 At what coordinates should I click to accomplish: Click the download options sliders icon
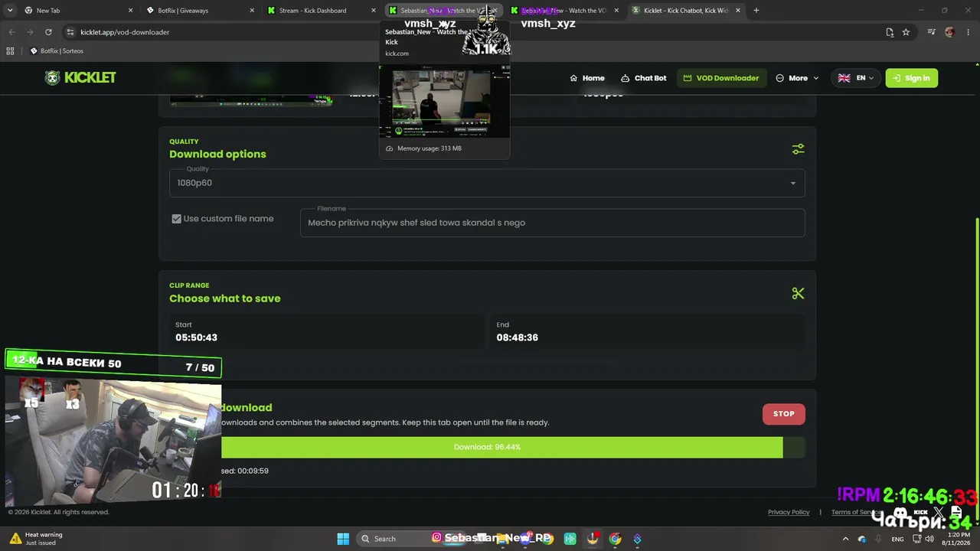(798, 149)
